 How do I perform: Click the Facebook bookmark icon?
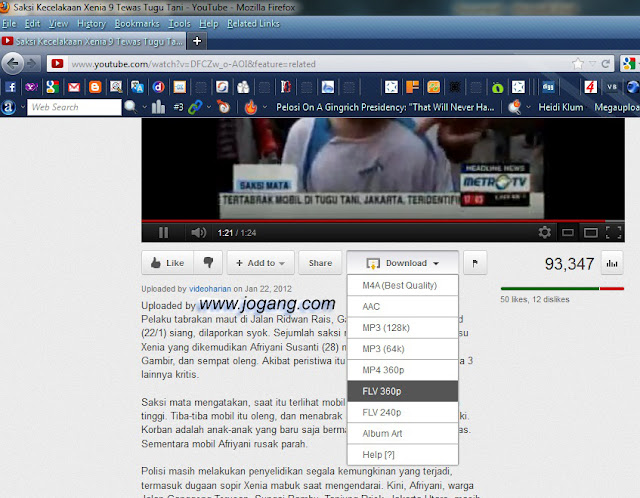pos(10,87)
